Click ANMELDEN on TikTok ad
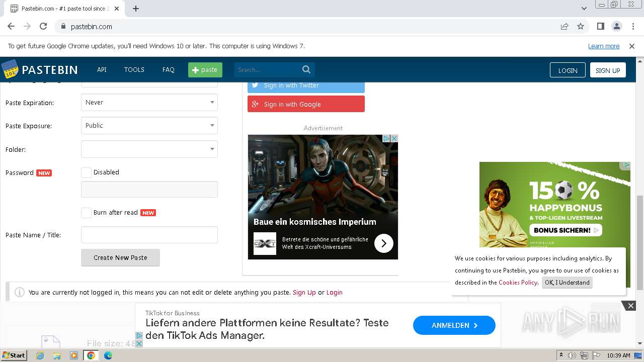 pyautogui.click(x=454, y=325)
